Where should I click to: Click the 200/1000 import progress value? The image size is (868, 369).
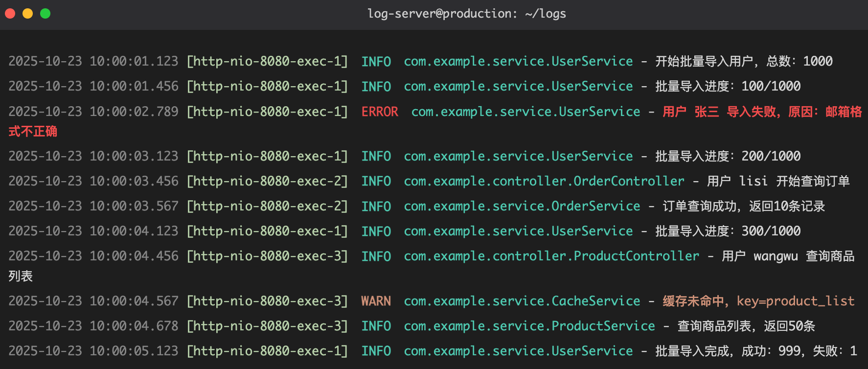pyautogui.click(x=771, y=156)
